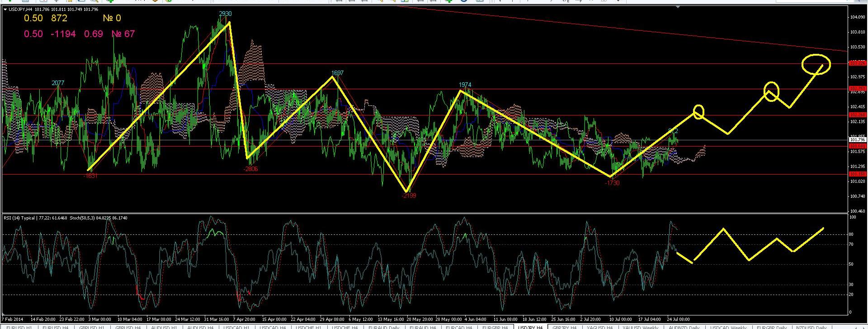868x329 pixels.
Task: Click the 2930 peak label
Action: [x=225, y=14]
